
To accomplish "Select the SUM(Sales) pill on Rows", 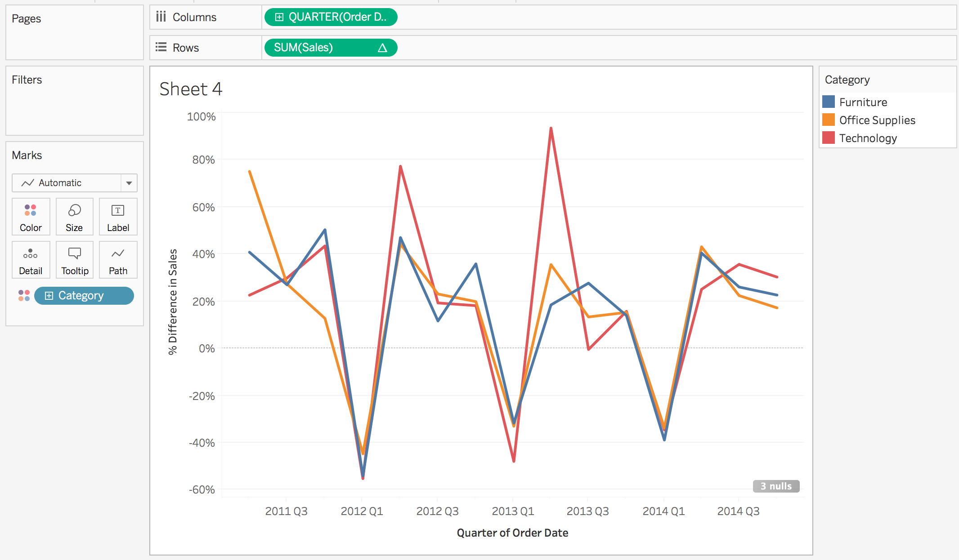I will [x=304, y=48].
